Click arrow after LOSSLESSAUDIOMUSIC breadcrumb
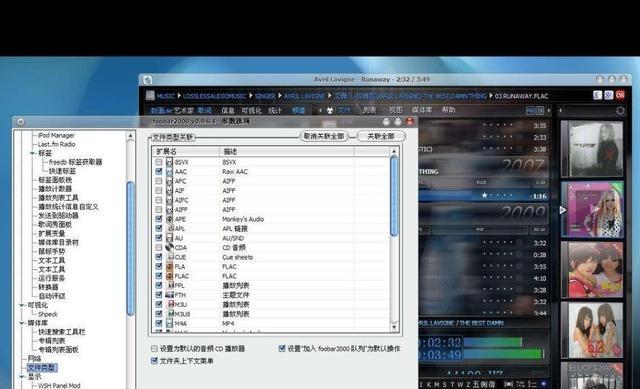 click(x=251, y=96)
